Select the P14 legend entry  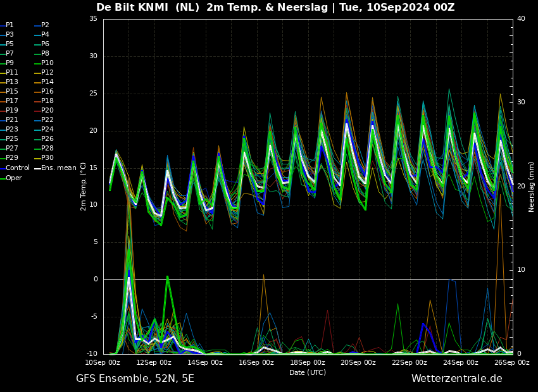pyautogui.click(x=47, y=82)
